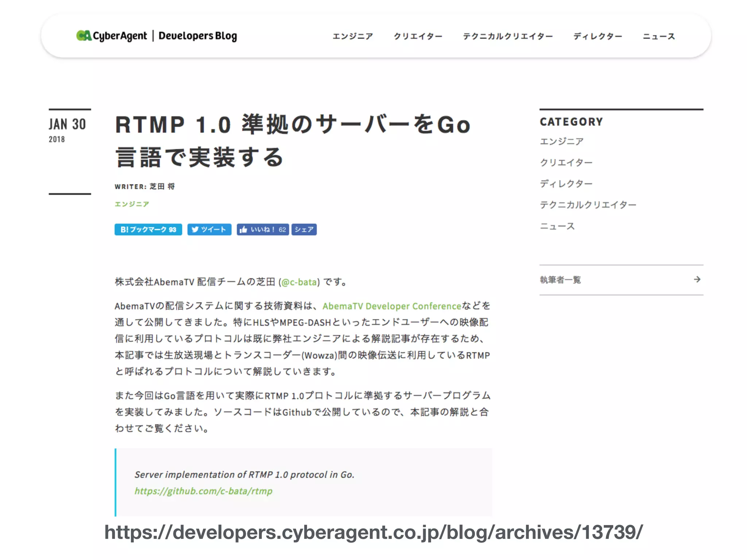Select テクニカルクリエイター in CATEGORY sidebar

tap(588, 205)
